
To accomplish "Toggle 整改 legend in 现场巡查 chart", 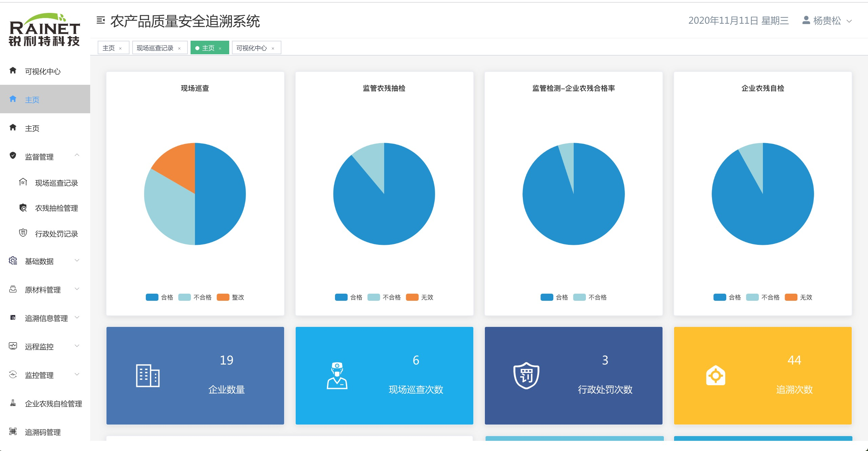I will pos(231,297).
